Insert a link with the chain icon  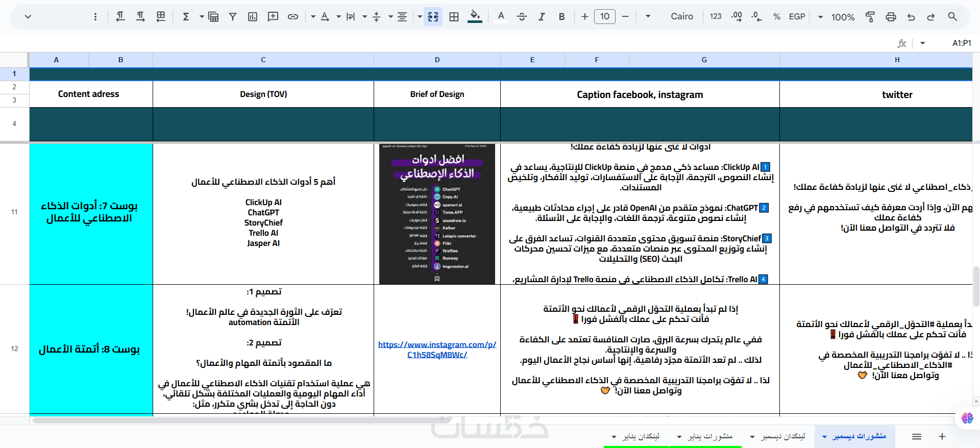pyautogui.click(x=293, y=17)
